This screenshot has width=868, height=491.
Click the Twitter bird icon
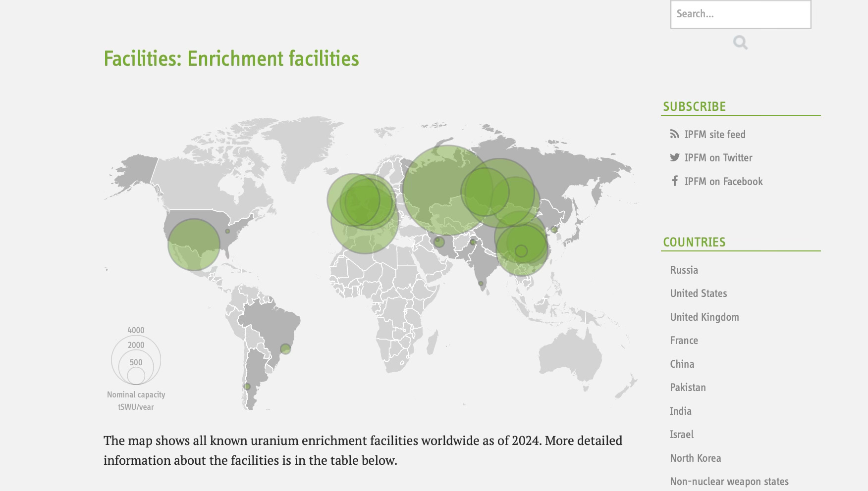[674, 157]
